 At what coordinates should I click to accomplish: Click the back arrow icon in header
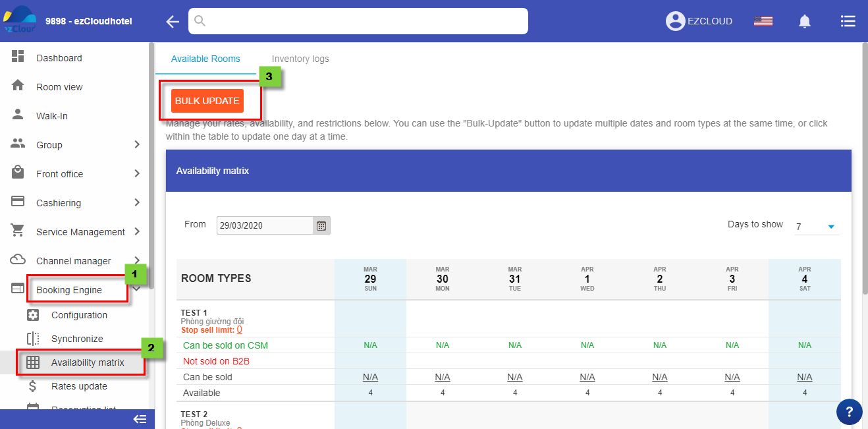pyautogui.click(x=173, y=22)
